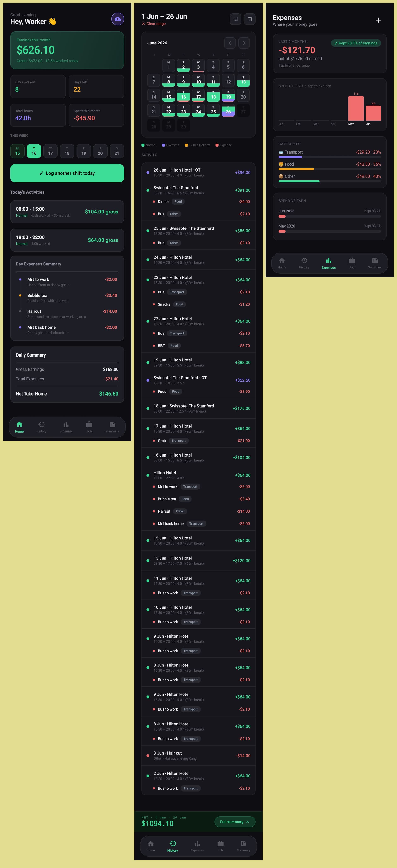This screenshot has height=868, width=397.
Task: Switch to Expenses tab in History bottom bar
Action: point(197,846)
